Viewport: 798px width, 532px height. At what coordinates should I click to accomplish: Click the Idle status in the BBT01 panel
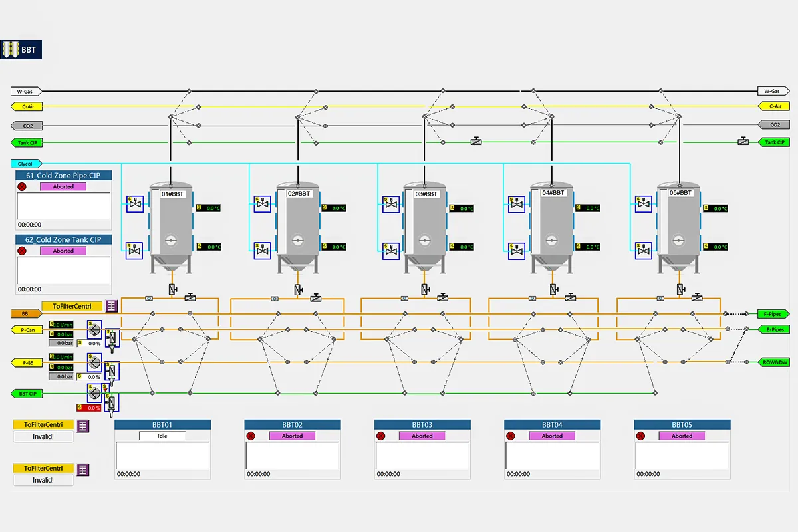[162, 436]
